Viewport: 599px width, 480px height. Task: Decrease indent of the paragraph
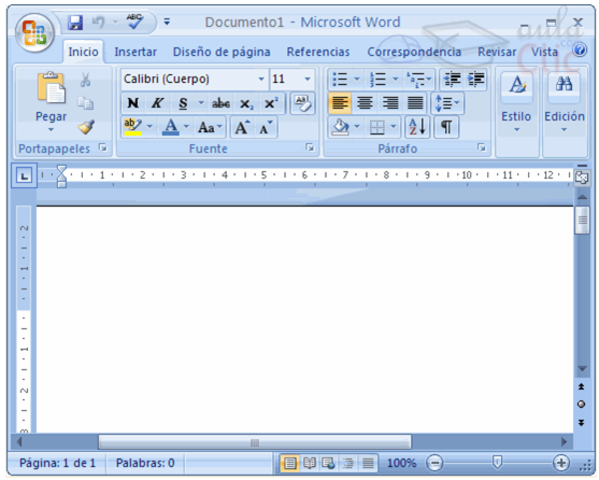click(452, 79)
